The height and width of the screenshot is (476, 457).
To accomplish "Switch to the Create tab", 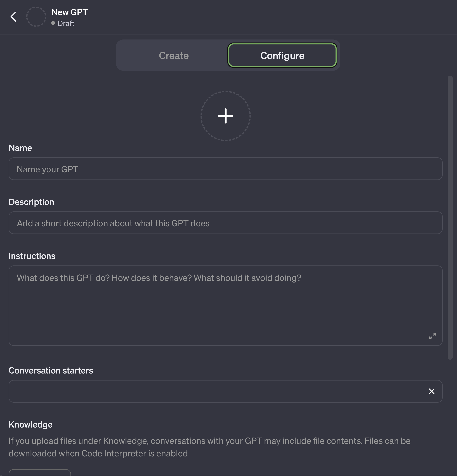I will (x=174, y=55).
